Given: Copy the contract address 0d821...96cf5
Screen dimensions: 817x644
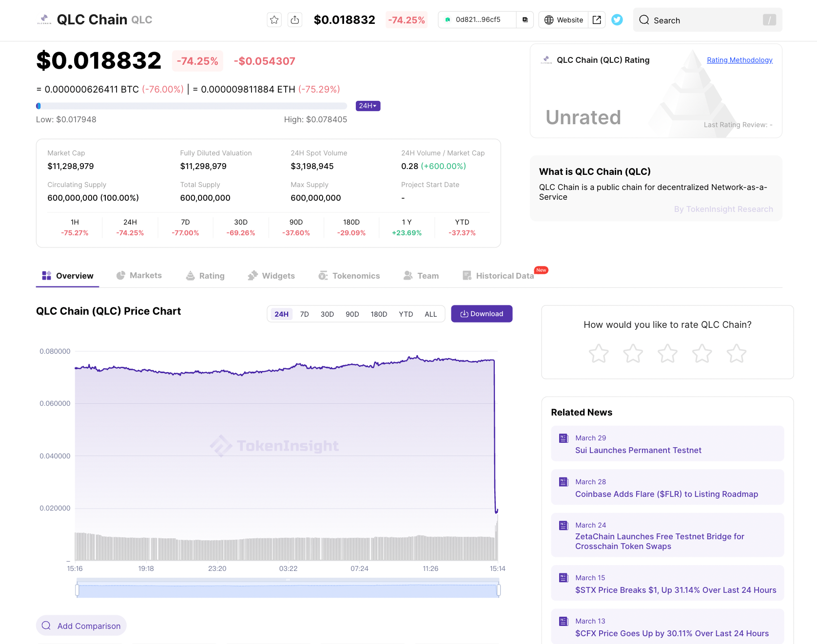Looking at the screenshot, I should [525, 20].
